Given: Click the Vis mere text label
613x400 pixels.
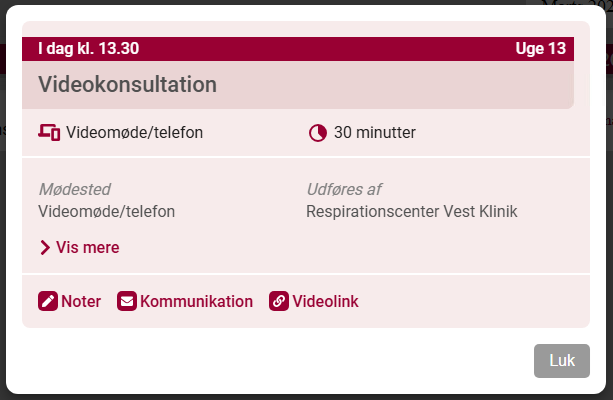Looking at the screenshot, I should click(x=88, y=247).
